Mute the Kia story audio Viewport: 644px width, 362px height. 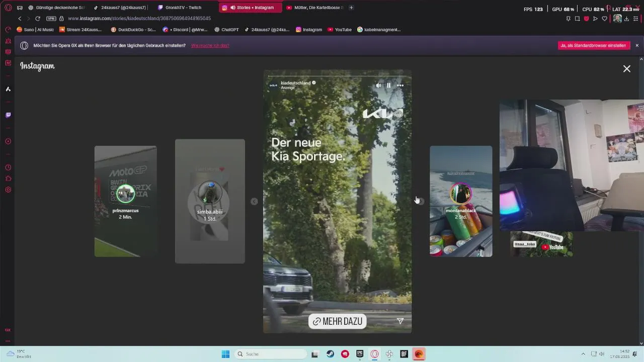click(378, 85)
